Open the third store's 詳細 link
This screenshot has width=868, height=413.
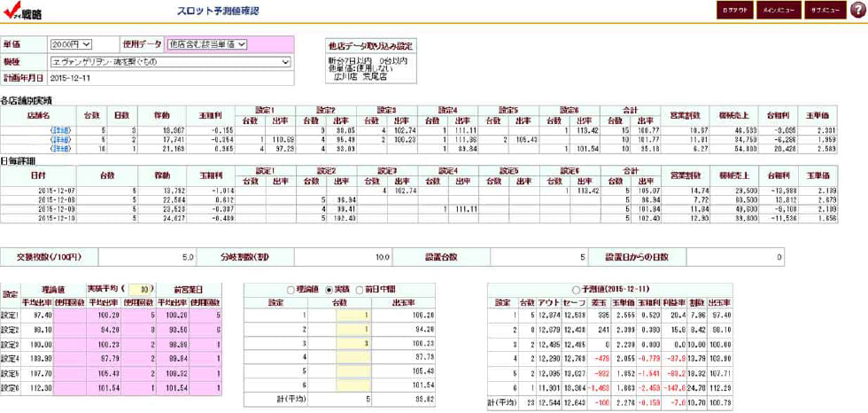click(x=59, y=148)
